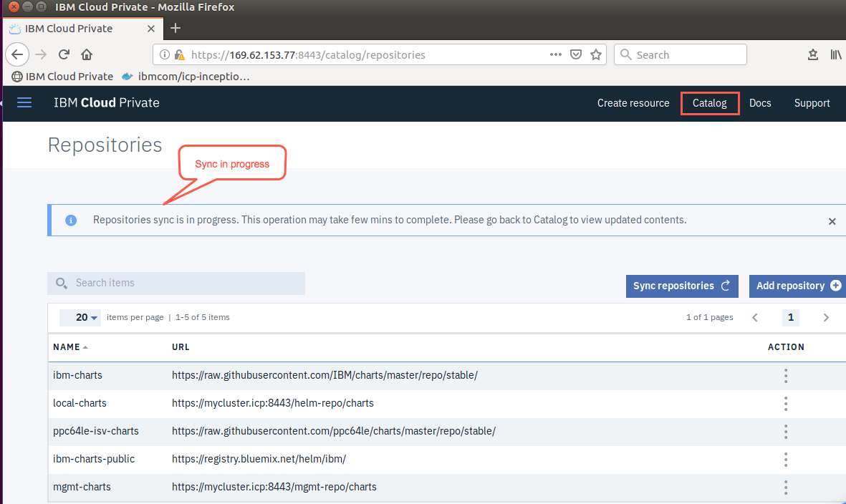Screen dimensions: 846x504
Task: Click the ibm-charts repository name
Action: pos(77,375)
